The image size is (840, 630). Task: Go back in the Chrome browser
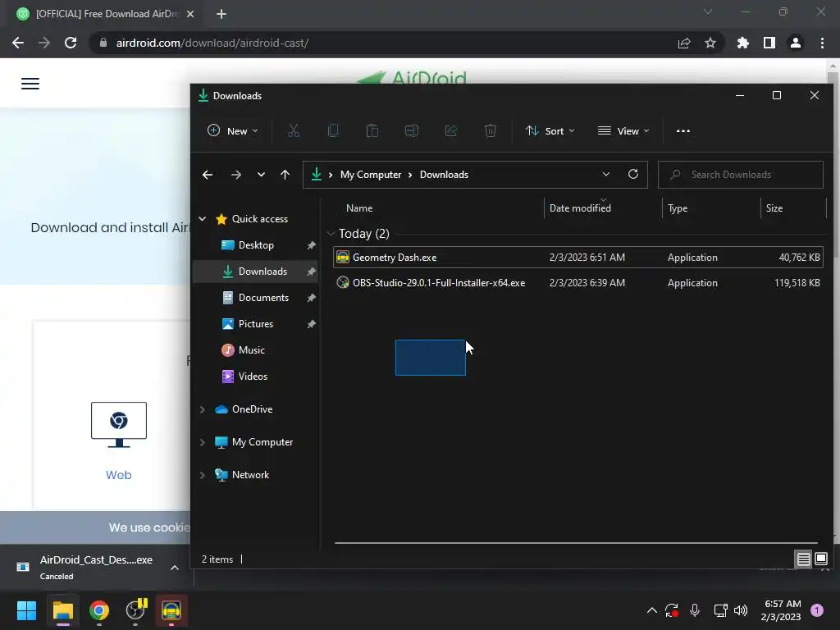(x=18, y=43)
